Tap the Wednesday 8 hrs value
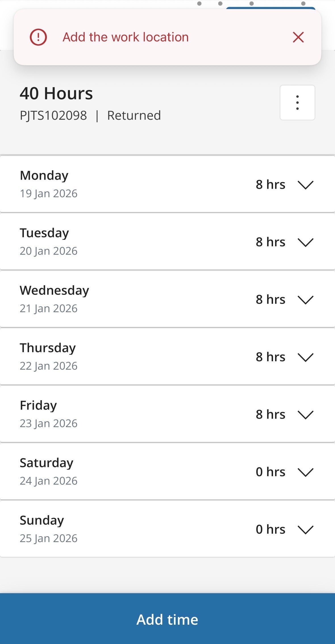 270,300
